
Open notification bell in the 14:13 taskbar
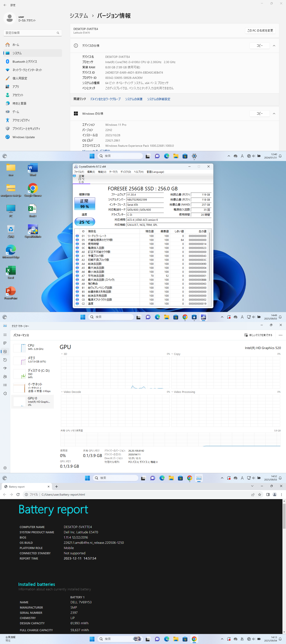click(x=280, y=639)
